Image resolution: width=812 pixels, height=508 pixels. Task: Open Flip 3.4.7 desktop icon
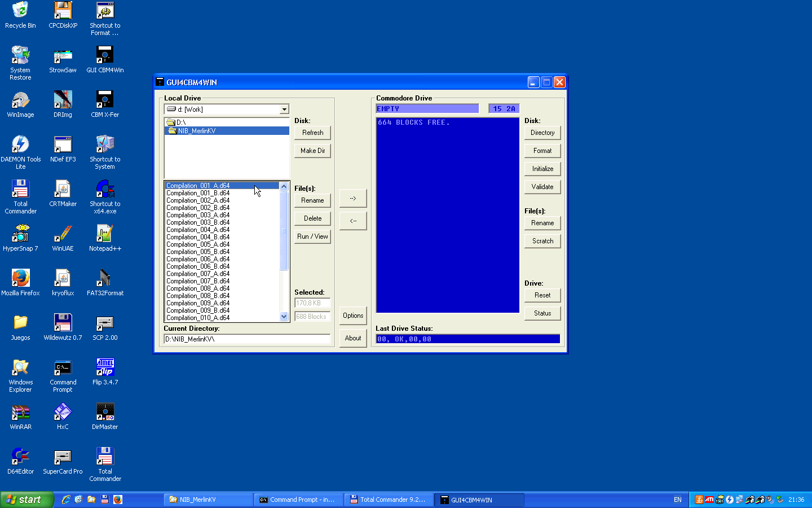point(105,372)
